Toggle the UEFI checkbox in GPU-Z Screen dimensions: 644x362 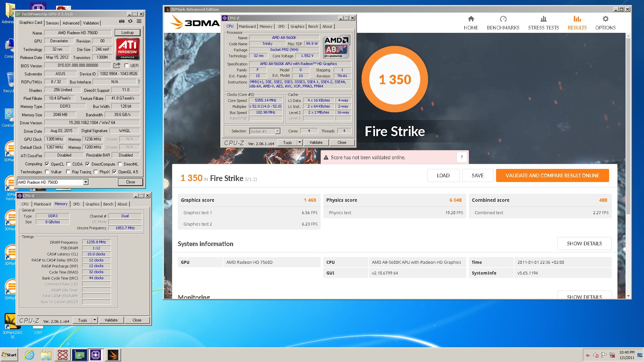pos(126,66)
